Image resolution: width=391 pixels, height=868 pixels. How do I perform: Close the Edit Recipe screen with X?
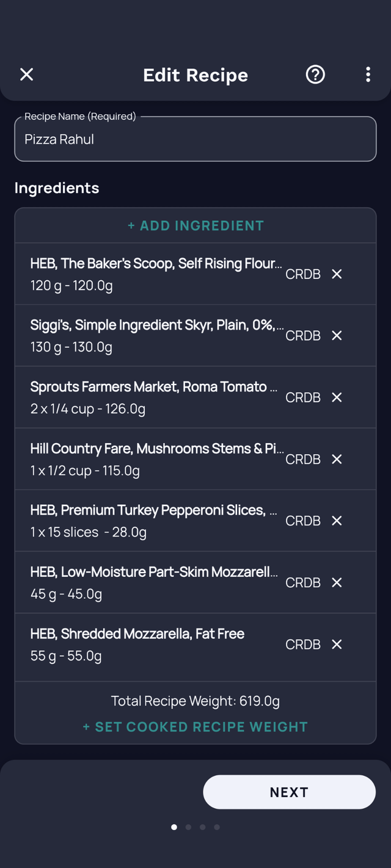click(26, 74)
